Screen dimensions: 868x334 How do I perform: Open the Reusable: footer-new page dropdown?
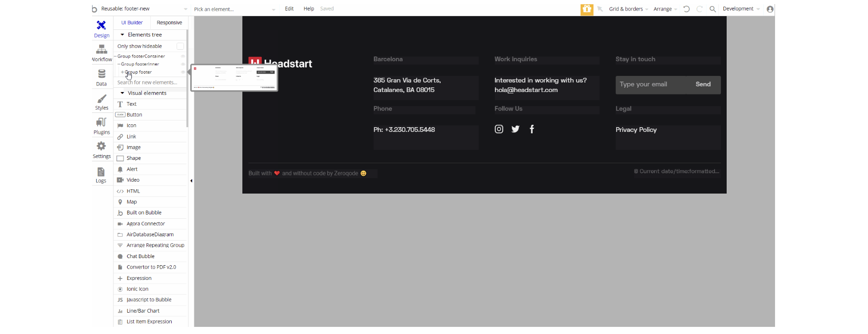tap(144, 9)
